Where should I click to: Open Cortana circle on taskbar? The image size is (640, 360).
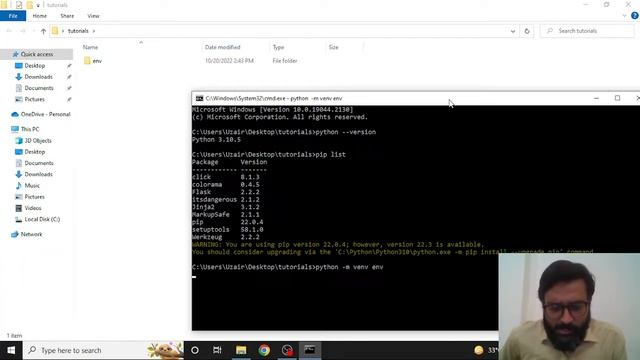tap(195, 350)
